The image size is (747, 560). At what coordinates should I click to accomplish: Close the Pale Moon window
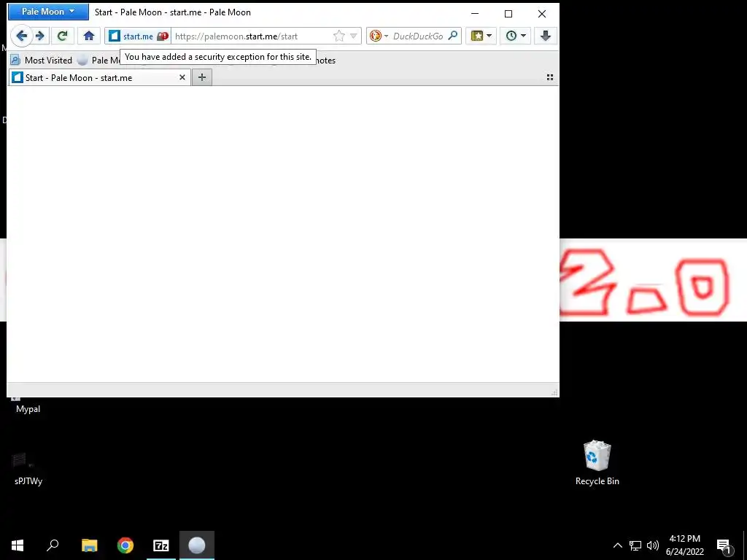(x=542, y=14)
